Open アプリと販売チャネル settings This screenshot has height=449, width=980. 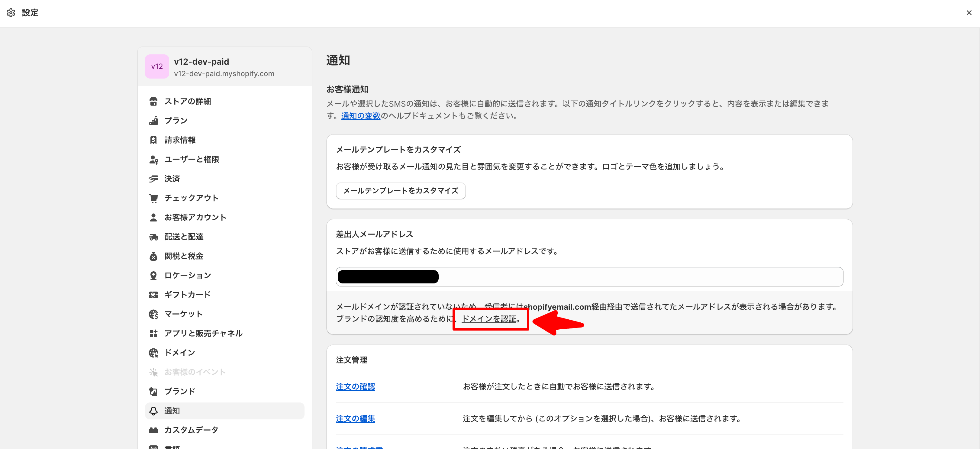coord(203,333)
